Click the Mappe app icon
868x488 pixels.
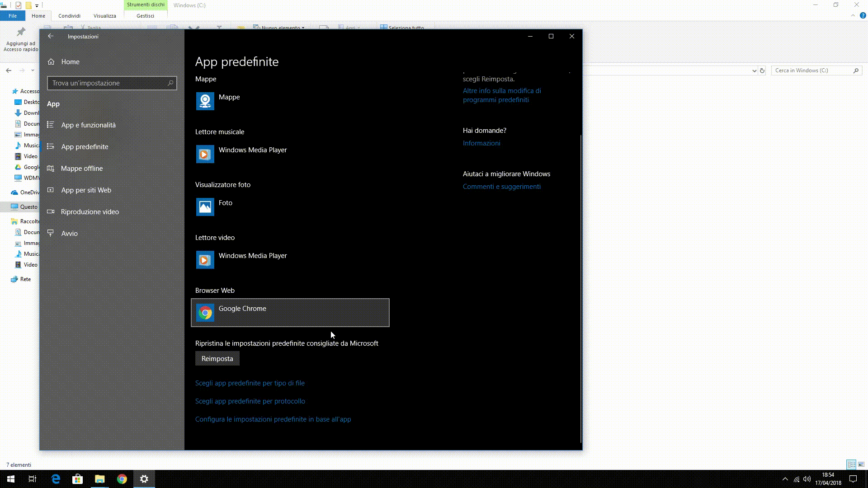204,101
